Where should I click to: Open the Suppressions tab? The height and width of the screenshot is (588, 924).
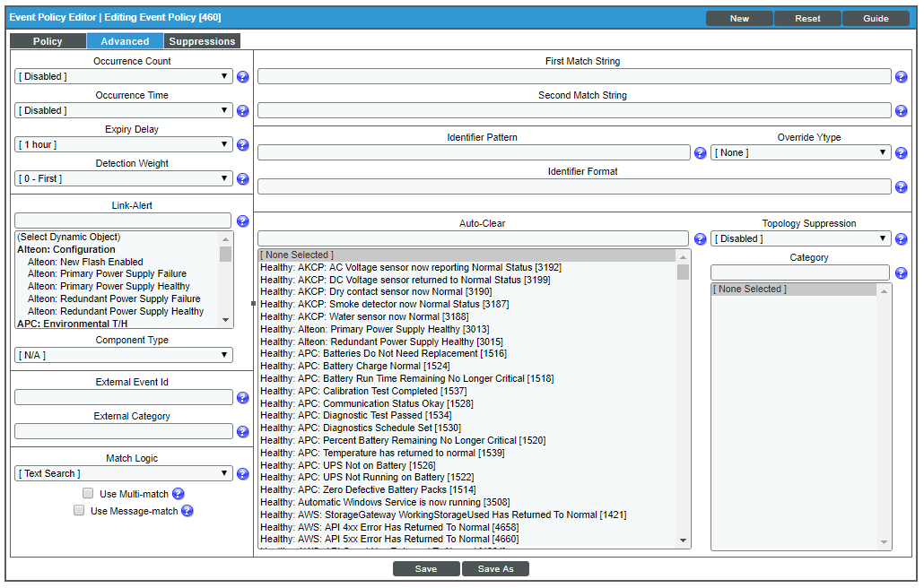[202, 41]
